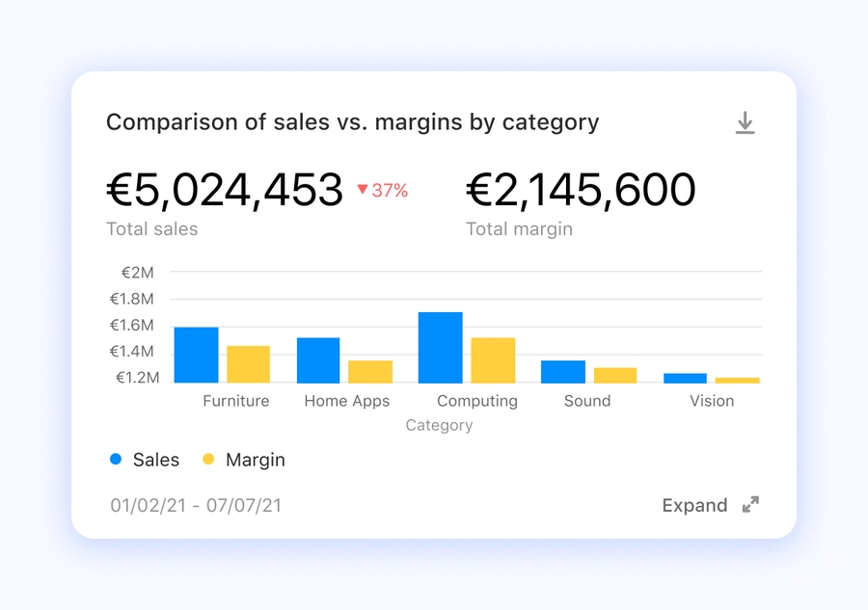Click the Total sales value €5,024,453
The width and height of the screenshot is (868, 610).
[x=225, y=190]
